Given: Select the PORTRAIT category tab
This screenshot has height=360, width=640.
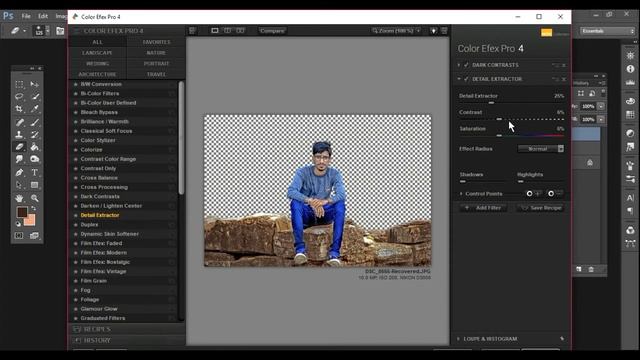Looking at the screenshot, I should point(156,64).
